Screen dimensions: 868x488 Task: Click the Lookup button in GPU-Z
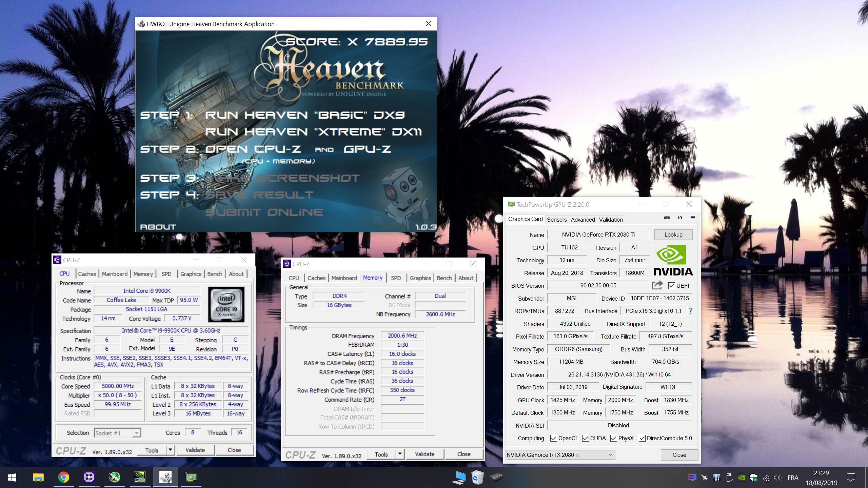click(673, 235)
